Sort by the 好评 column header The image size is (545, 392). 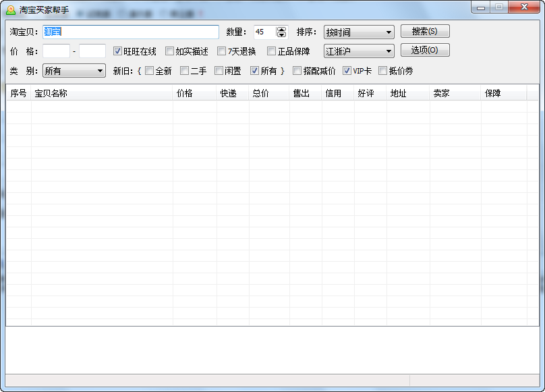point(370,93)
